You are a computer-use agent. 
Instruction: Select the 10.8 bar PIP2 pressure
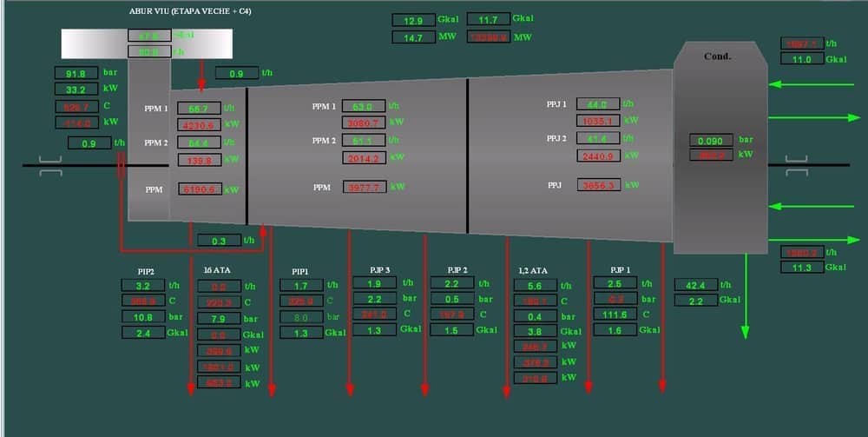point(143,317)
